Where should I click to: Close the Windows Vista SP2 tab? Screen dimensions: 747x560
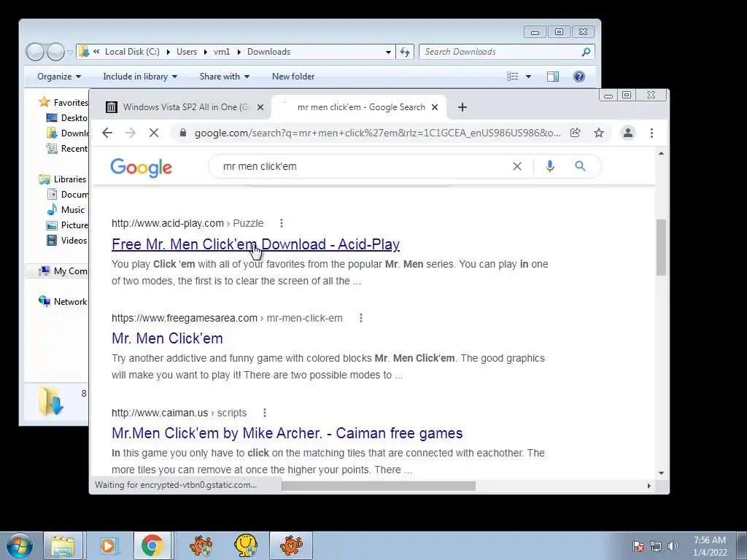tap(260, 107)
